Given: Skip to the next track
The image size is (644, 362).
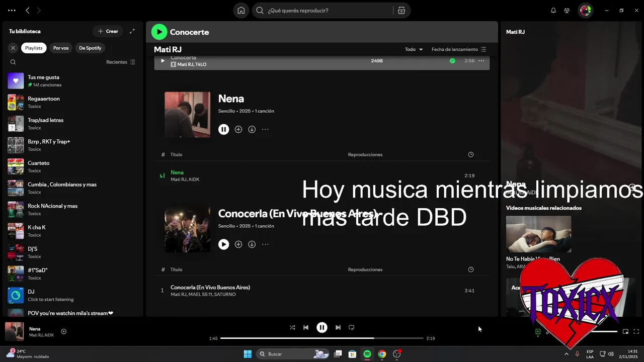Looking at the screenshot, I should click(338, 327).
